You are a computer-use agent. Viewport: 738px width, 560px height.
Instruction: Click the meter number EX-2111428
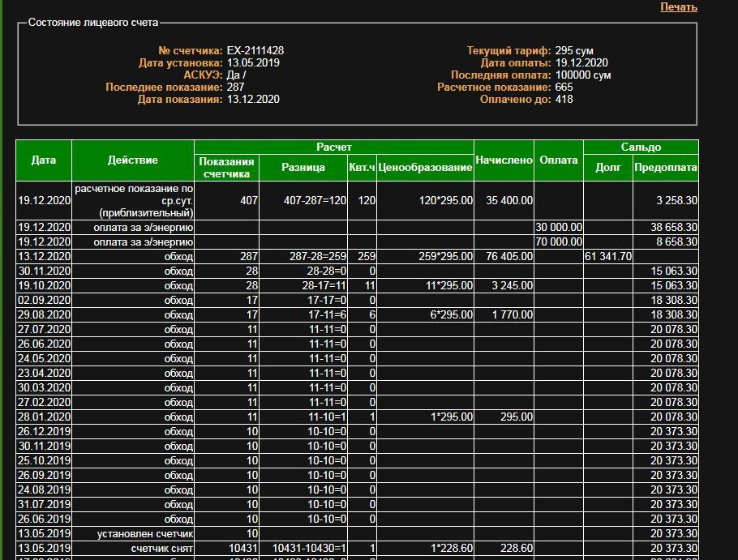[x=255, y=50]
